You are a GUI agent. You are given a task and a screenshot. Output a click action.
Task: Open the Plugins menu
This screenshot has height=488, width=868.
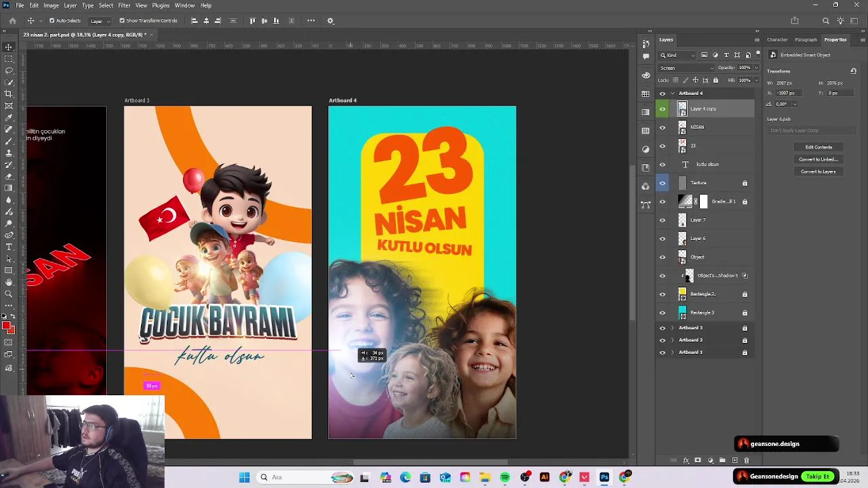(161, 5)
